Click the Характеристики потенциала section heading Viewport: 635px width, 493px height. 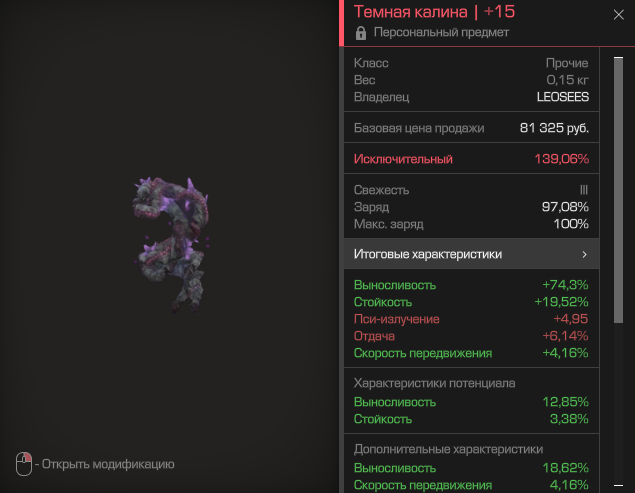(434, 383)
